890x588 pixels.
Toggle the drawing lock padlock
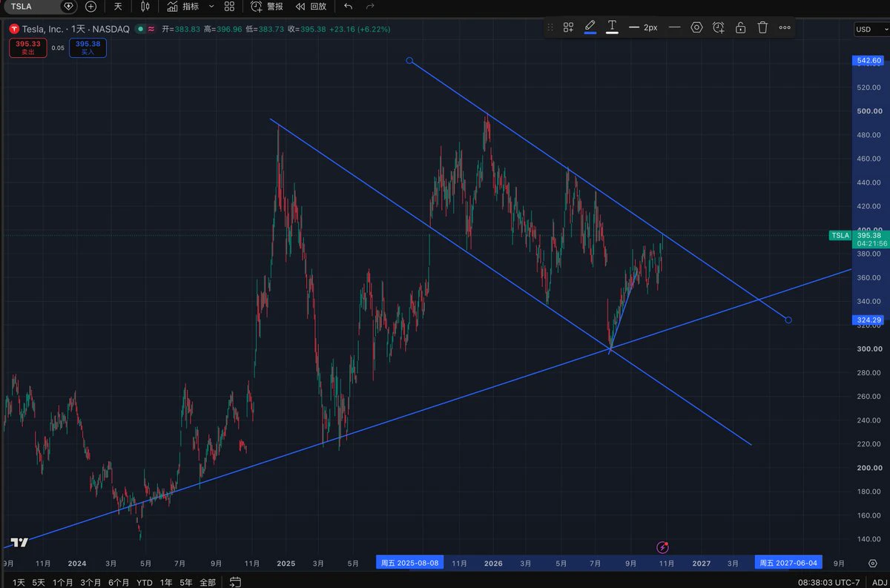click(740, 27)
